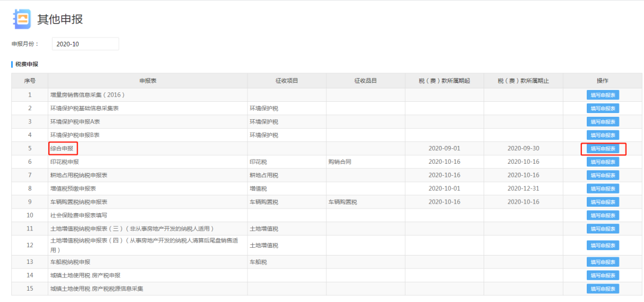644x302 pixels.
Task: Click 填写申报表 for 车辆购置税纳税申报表
Action: (602, 202)
